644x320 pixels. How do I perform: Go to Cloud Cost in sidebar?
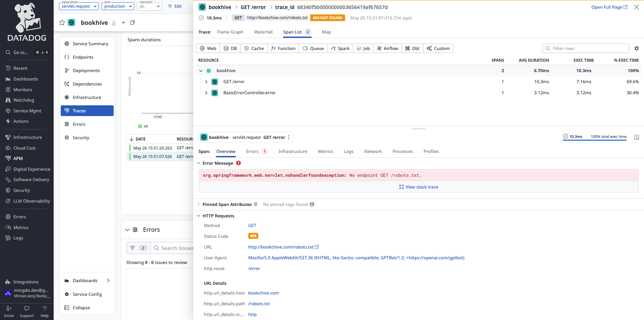click(x=24, y=148)
